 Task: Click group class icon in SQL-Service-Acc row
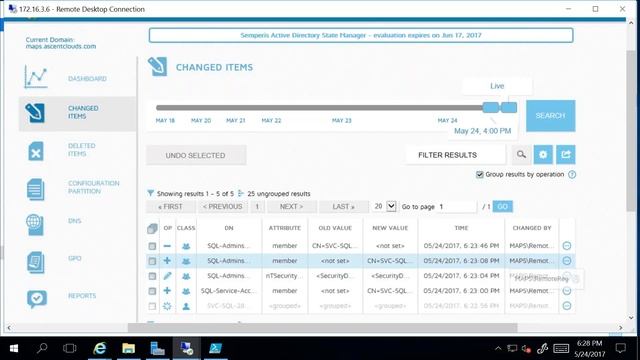186,291
